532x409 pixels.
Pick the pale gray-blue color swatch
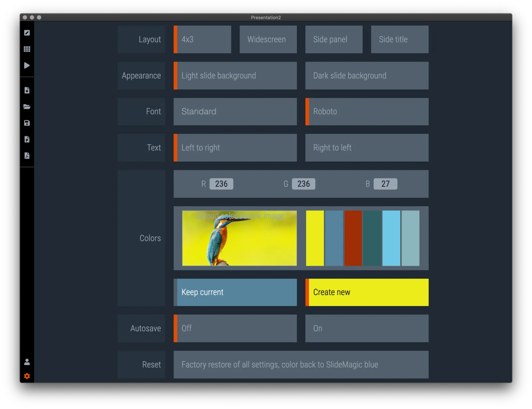(x=410, y=238)
